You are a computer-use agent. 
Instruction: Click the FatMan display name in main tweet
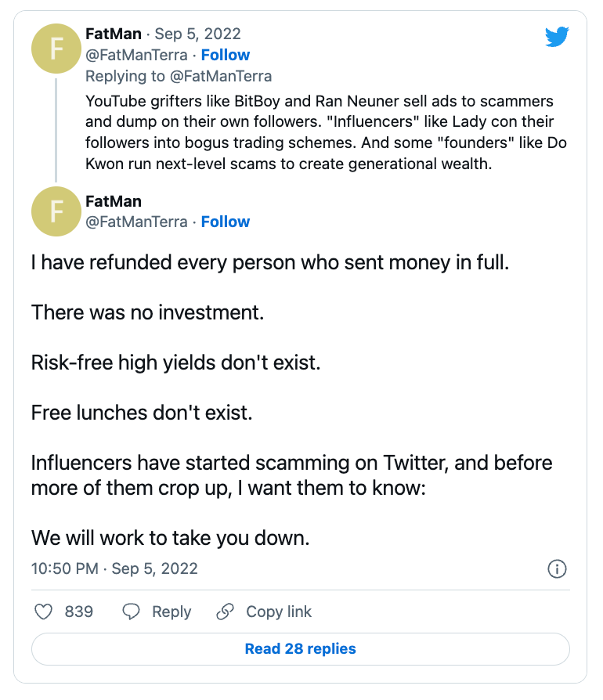114,201
